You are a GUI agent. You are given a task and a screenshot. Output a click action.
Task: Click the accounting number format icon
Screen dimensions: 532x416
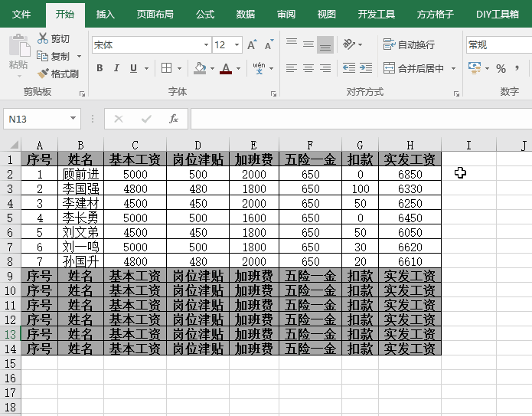coord(475,68)
